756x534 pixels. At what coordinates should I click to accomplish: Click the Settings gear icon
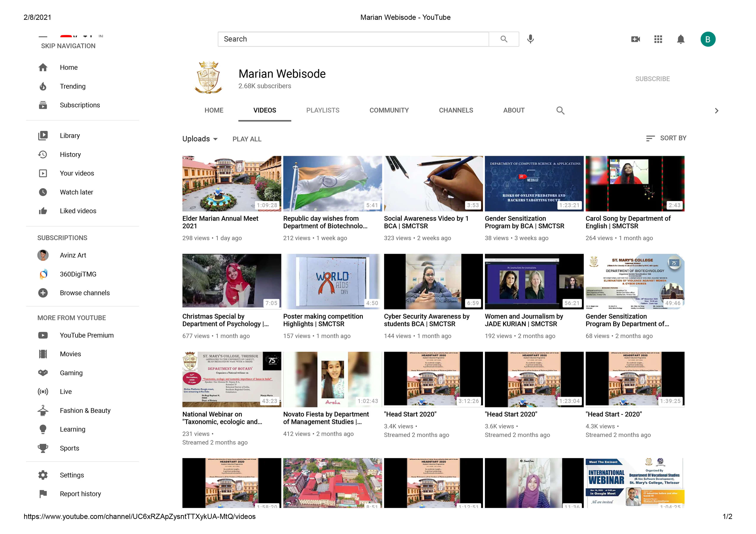click(x=43, y=475)
